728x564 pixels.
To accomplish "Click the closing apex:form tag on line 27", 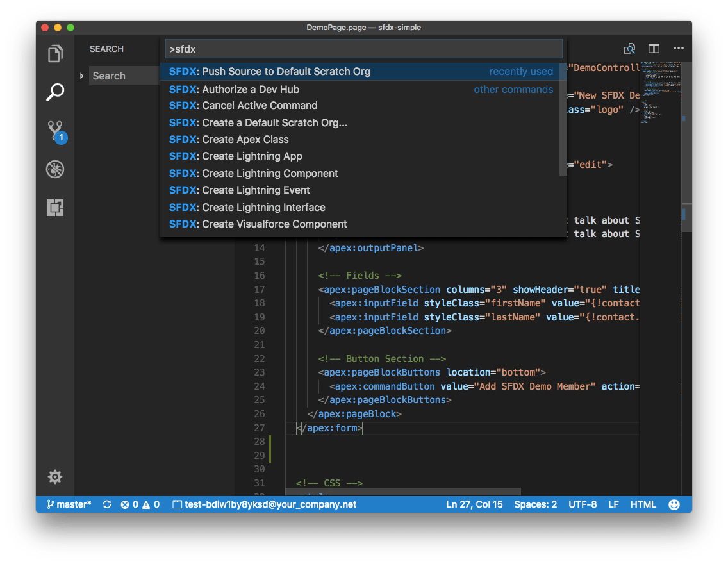I will click(x=329, y=427).
